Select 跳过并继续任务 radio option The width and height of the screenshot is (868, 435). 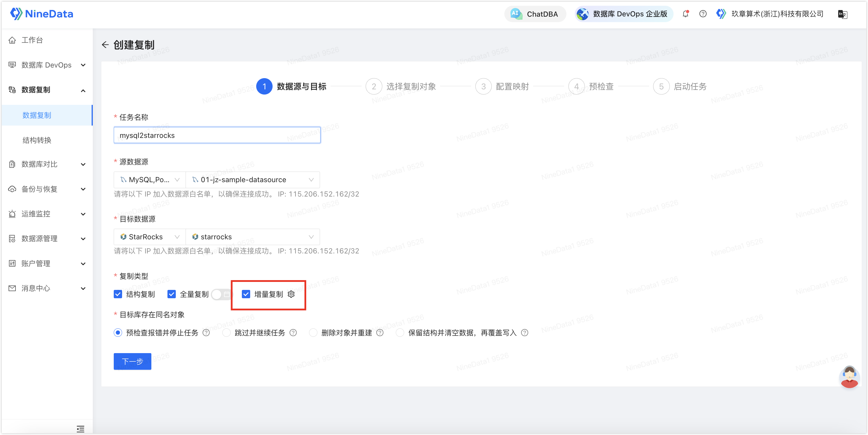(x=226, y=333)
